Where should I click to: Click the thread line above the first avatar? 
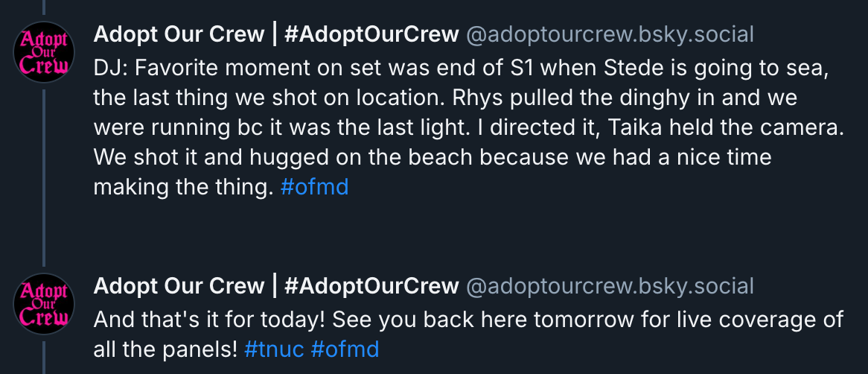[x=43, y=7]
